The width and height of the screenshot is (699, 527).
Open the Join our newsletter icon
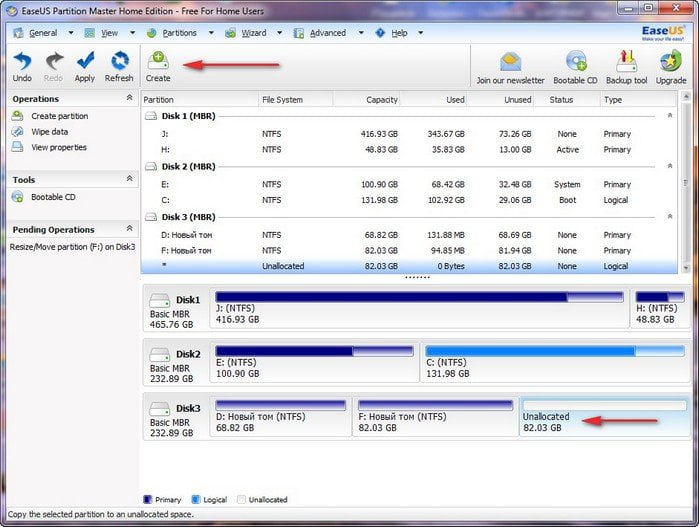click(511, 62)
